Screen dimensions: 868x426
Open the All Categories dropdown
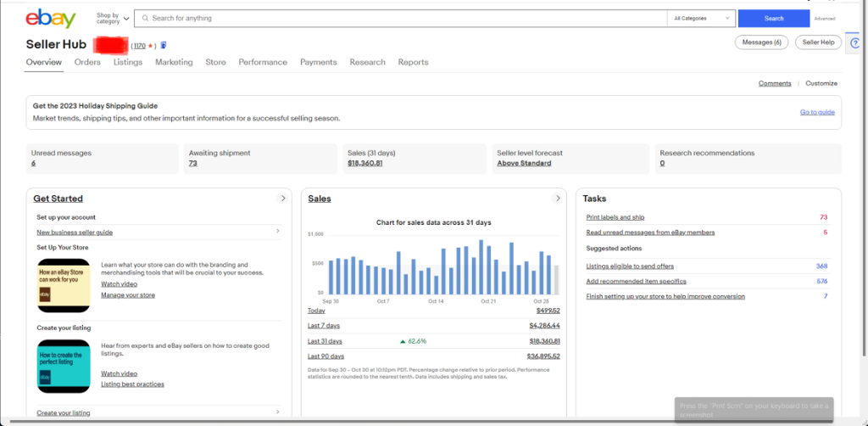coord(701,19)
